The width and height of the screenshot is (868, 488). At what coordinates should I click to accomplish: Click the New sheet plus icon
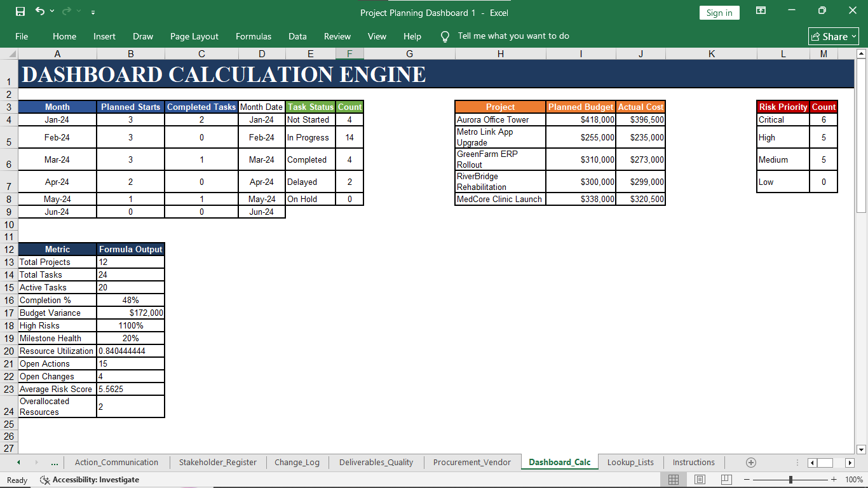(x=751, y=463)
